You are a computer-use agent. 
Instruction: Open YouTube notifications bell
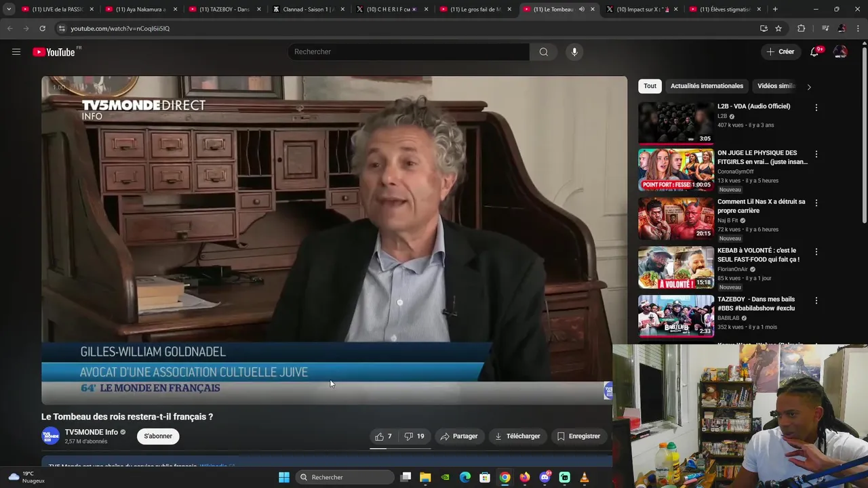tap(814, 52)
